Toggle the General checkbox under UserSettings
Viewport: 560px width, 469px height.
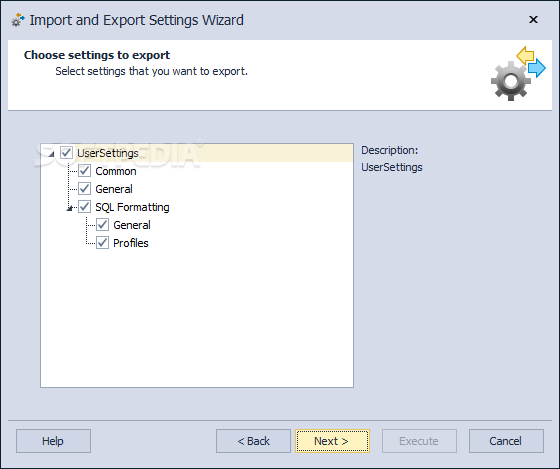pos(85,189)
